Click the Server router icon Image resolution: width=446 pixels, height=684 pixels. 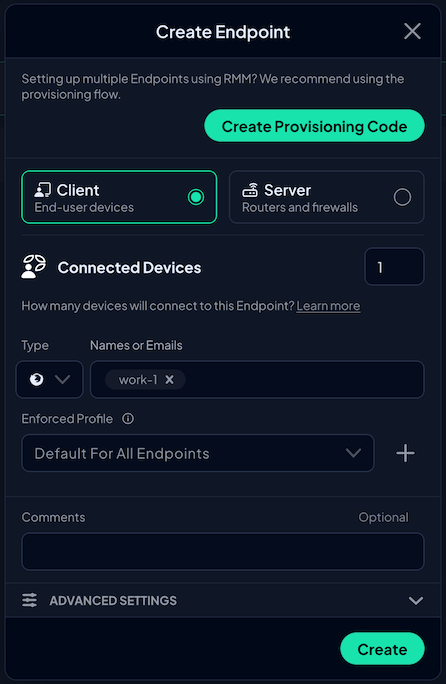(x=250, y=190)
